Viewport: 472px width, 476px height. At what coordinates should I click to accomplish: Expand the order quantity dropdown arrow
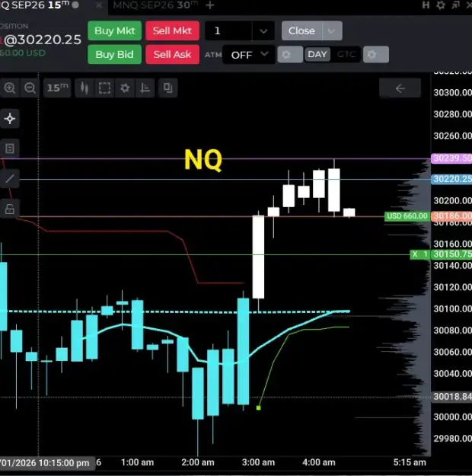tap(263, 30)
